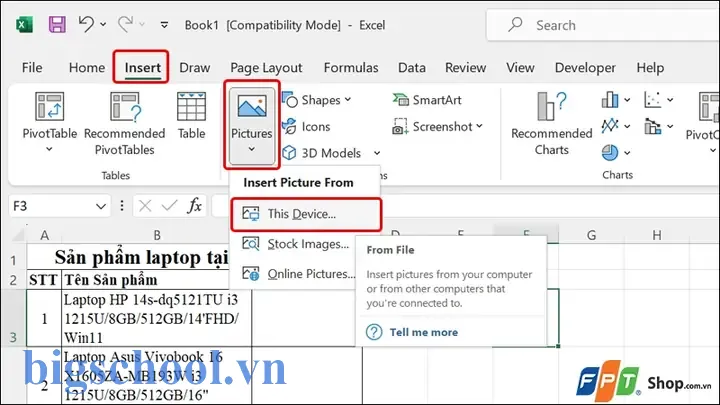
Task: Click Recommended PivotTables icon
Action: click(x=124, y=107)
